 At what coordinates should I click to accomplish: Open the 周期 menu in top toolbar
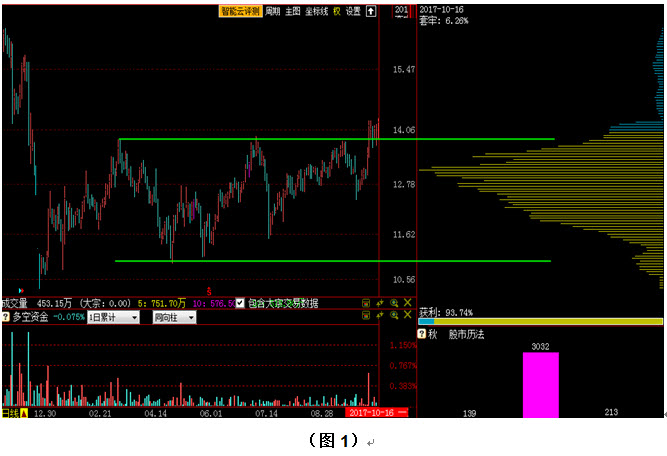tap(273, 12)
